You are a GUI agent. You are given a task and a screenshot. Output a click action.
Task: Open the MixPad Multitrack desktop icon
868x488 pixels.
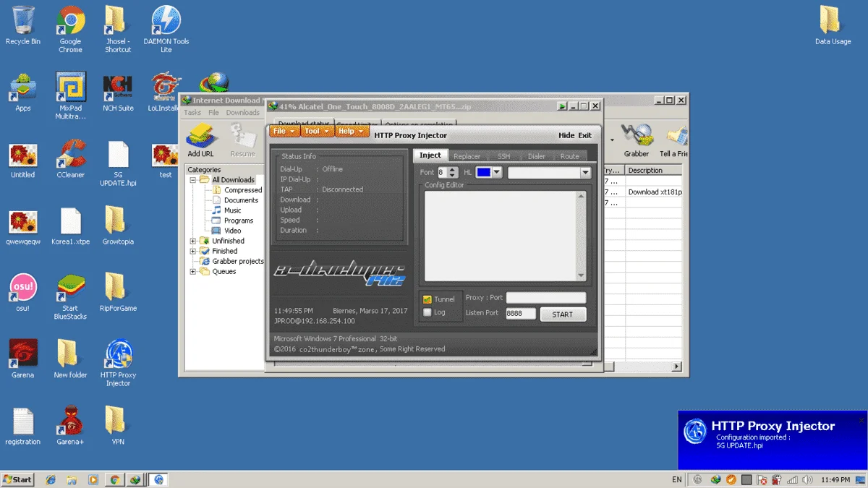click(70, 95)
